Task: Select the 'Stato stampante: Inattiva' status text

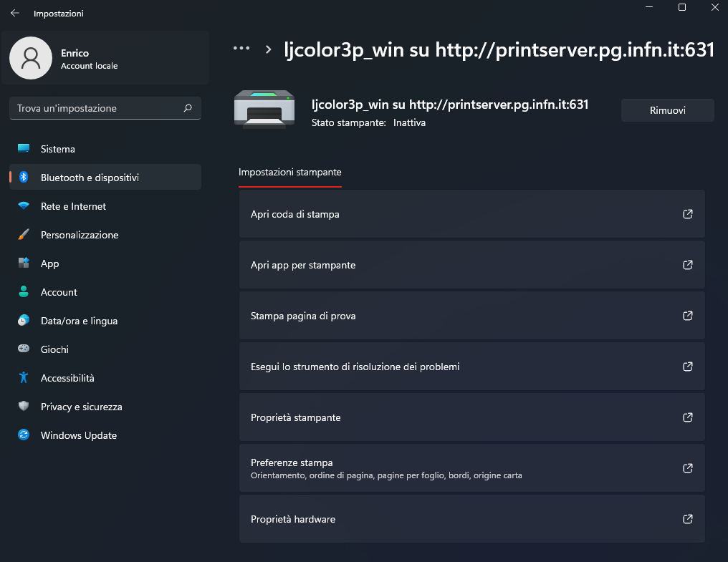Action: [x=368, y=122]
